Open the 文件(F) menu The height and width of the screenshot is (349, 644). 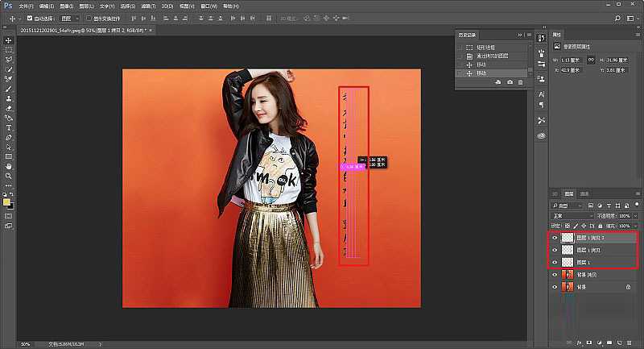point(27,5)
